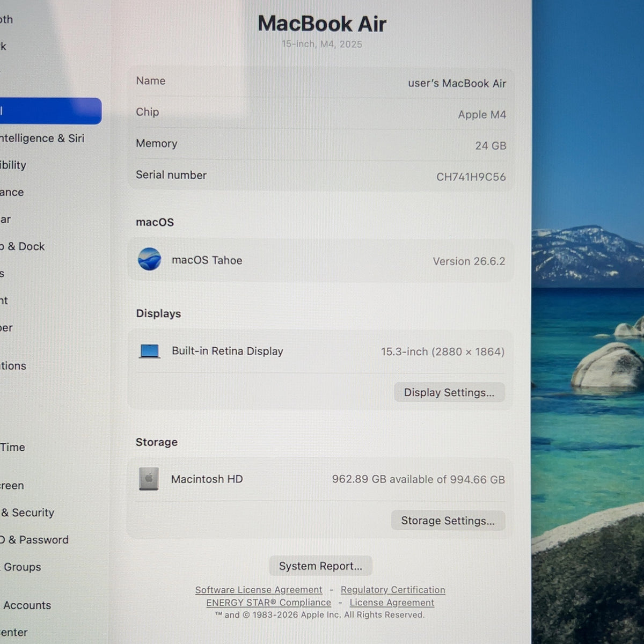The height and width of the screenshot is (644, 644).
Task: Click the Apple M4 chip value
Action: click(482, 114)
